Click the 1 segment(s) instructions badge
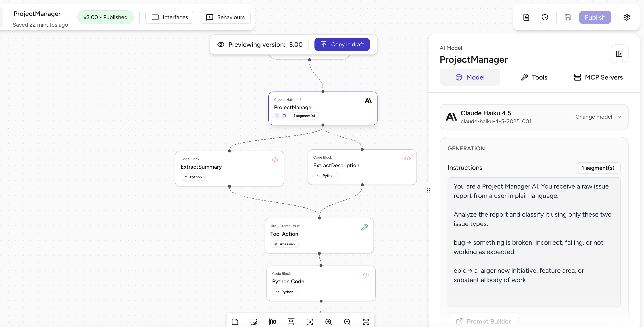 coord(597,168)
